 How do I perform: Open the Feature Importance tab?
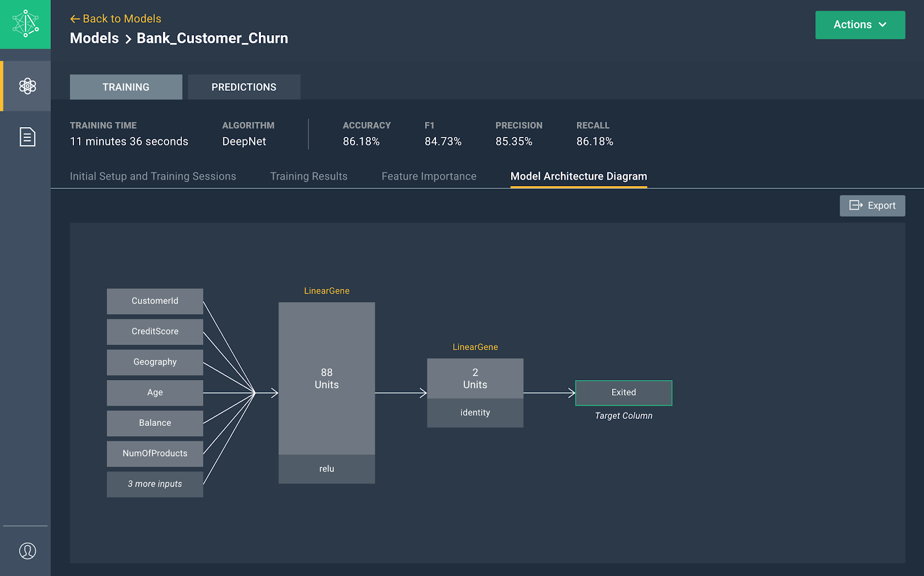429,176
